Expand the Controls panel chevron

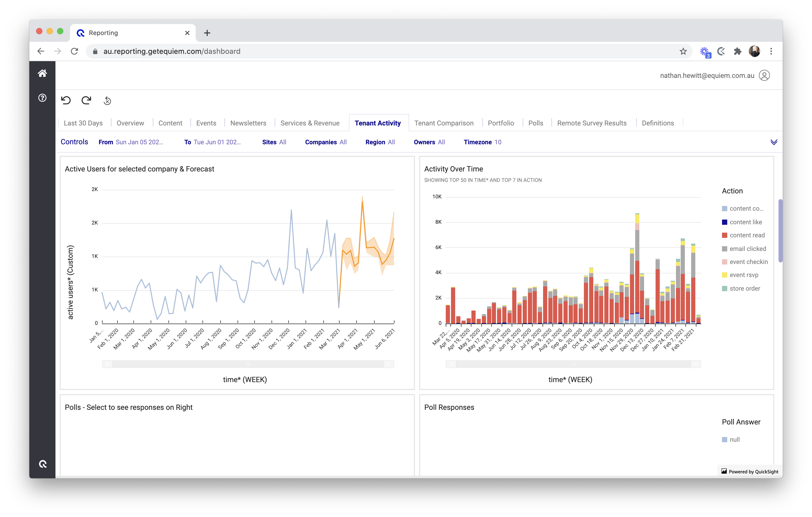pos(774,142)
